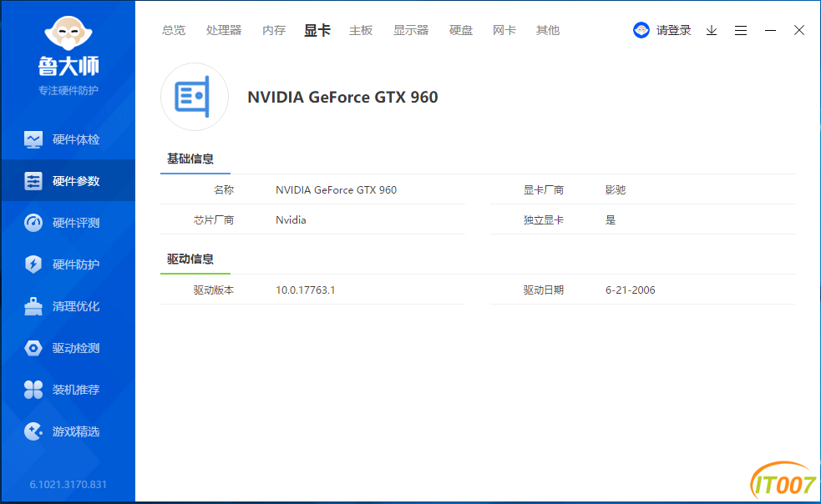Viewport: 821px width, 504px height.
Task: Click the 驱动日期 field label
Action: [x=544, y=290]
